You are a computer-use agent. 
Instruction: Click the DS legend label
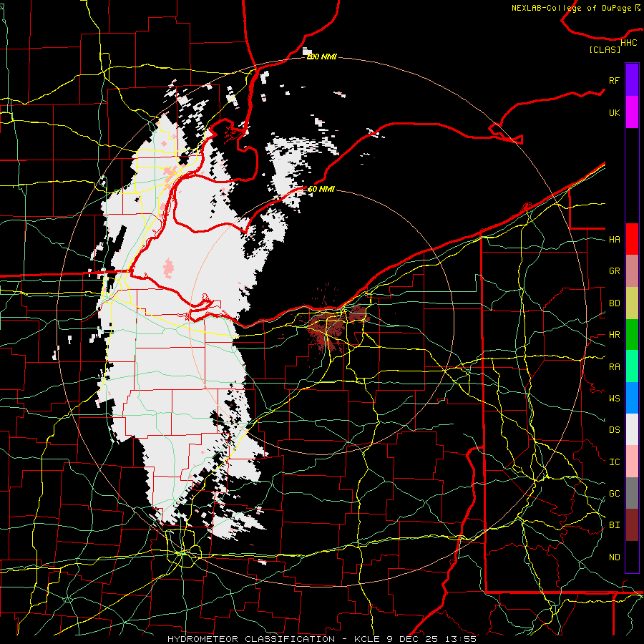(x=614, y=430)
